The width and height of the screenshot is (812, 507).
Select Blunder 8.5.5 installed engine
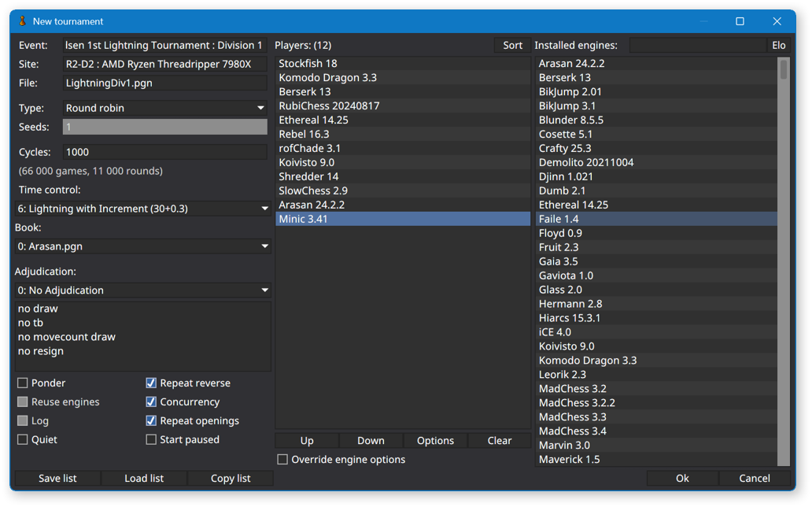click(656, 120)
